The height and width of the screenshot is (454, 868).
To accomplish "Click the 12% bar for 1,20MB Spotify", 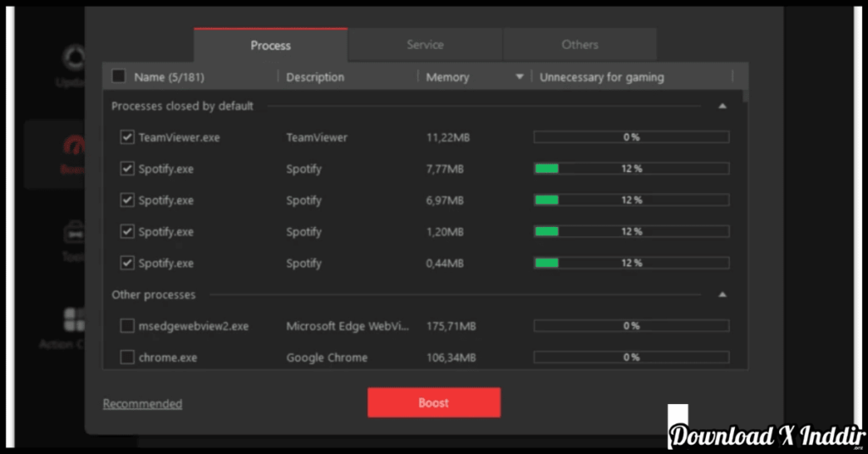I will 631,232.
